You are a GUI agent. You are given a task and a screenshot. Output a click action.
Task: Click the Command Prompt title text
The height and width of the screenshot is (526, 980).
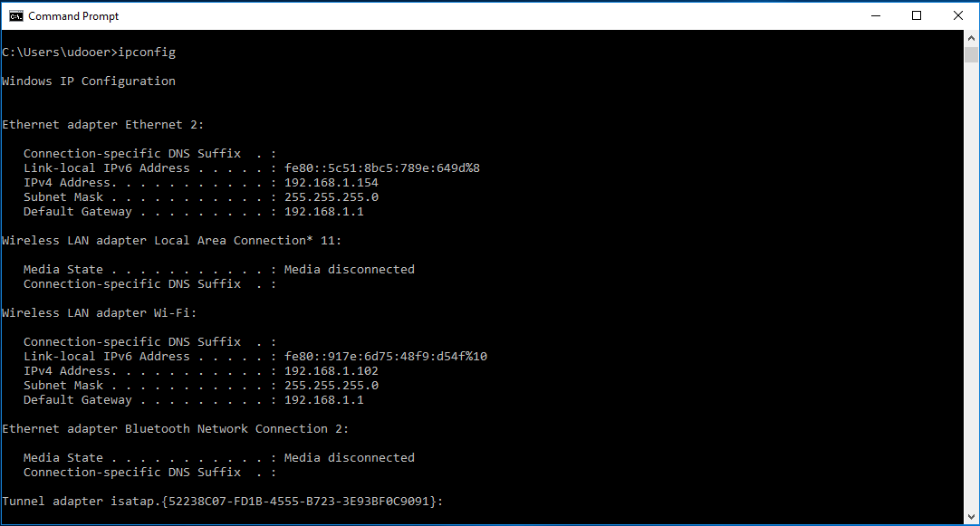(x=73, y=16)
